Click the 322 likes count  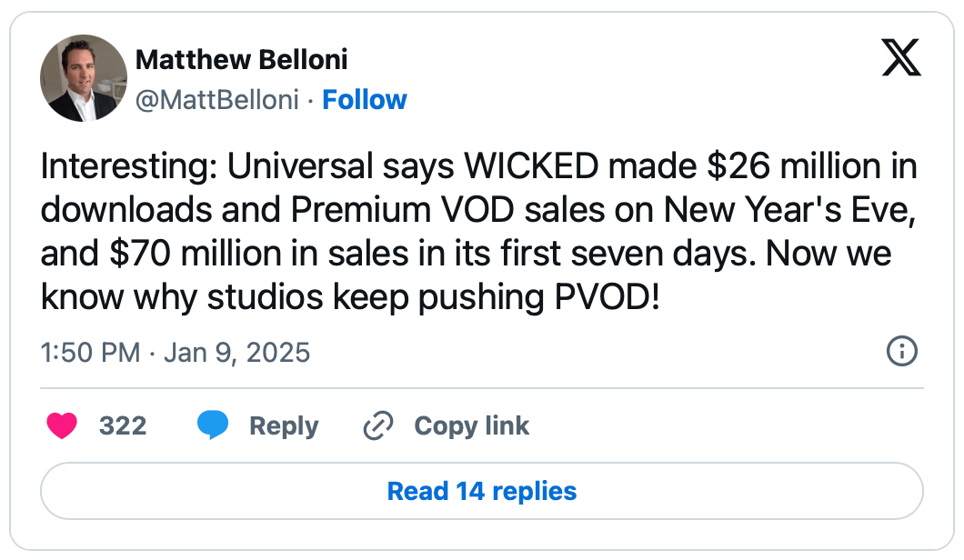123,425
